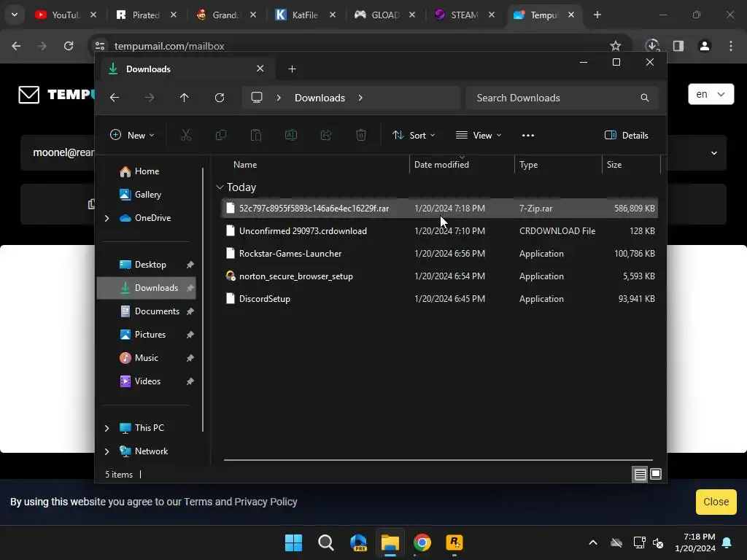The height and width of the screenshot is (560, 747).
Task: Click the Share icon in Explorer toolbar
Action: pyautogui.click(x=326, y=135)
